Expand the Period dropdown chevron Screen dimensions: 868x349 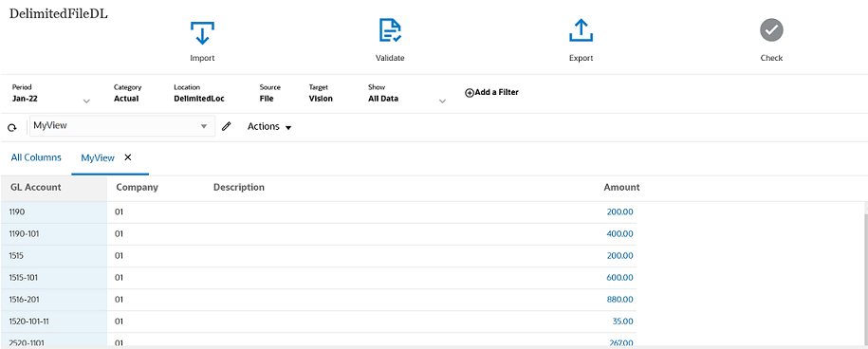tap(86, 101)
